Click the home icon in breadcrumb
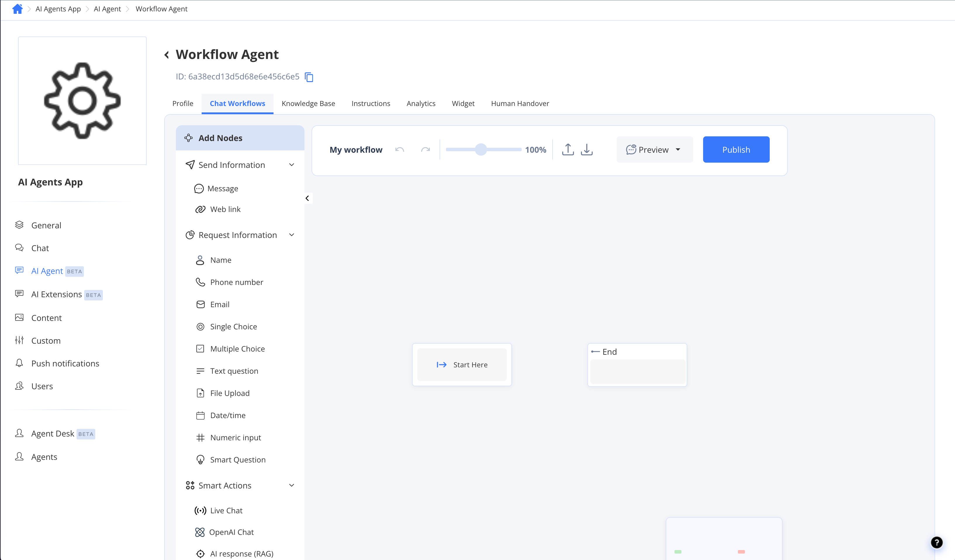This screenshot has height=560, width=955. point(17,9)
